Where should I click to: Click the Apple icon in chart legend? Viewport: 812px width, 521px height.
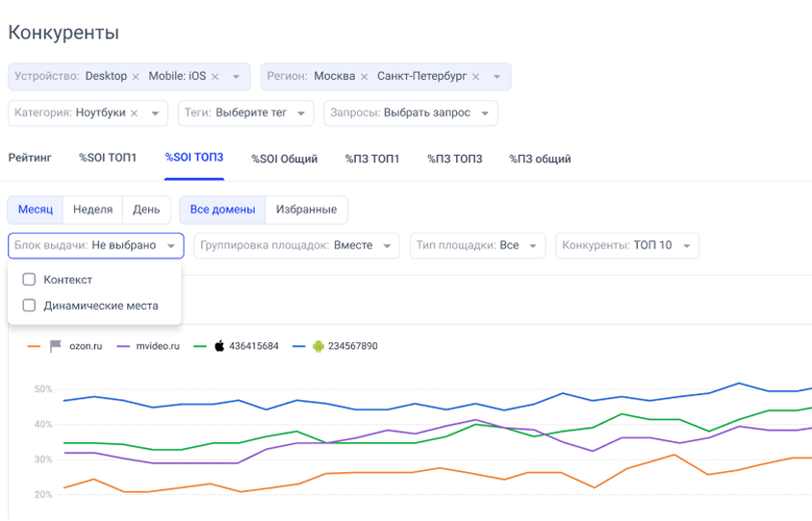219,346
